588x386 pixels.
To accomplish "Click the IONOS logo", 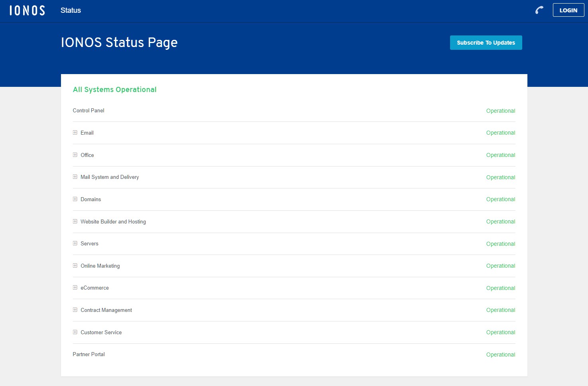I will (x=26, y=10).
